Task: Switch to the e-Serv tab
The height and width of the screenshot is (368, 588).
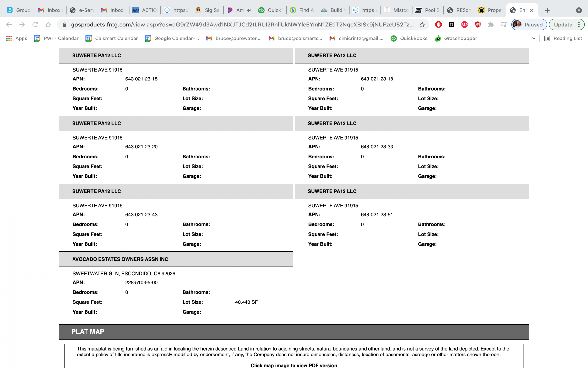Action: [82, 10]
